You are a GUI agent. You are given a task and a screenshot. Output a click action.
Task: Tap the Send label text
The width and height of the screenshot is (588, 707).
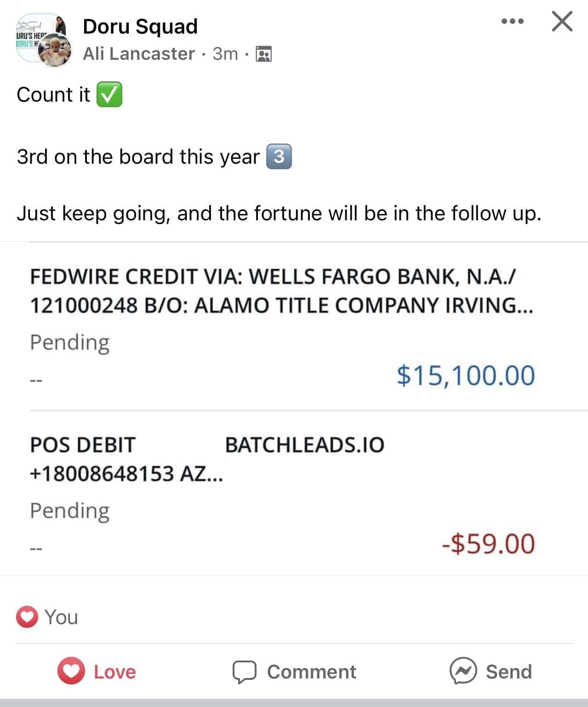[x=509, y=672]
